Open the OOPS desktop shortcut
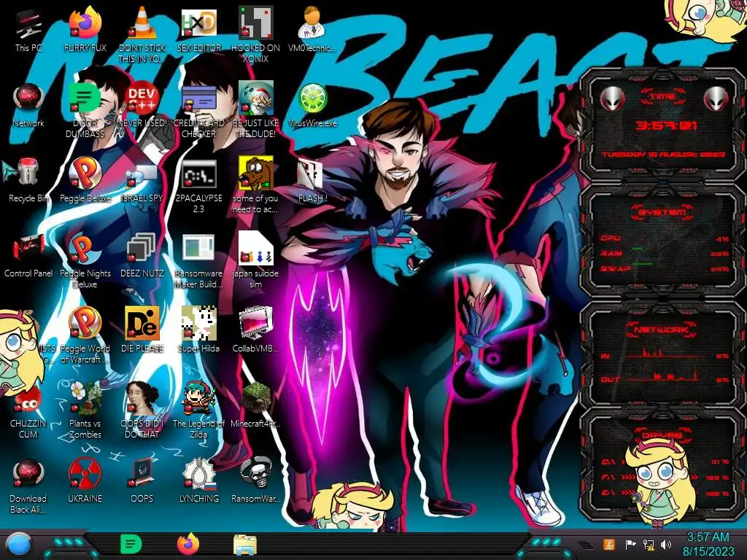Screen dimensions: 747x560 (142, 481)
